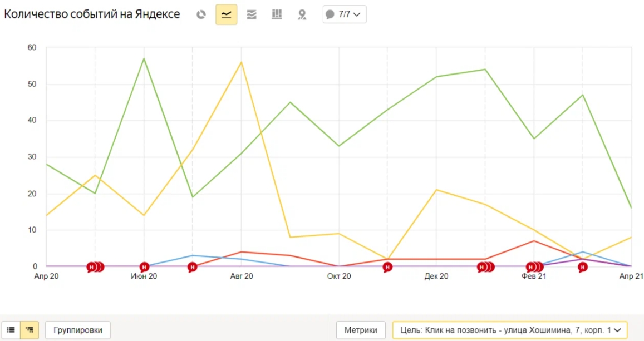Switch to stacked area chart view
Screen dimensions: 644x341
tap(252, 15)
